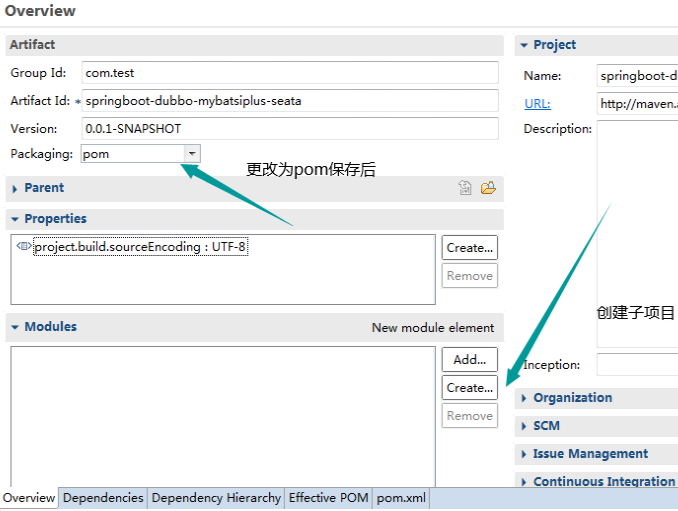Switch to the Dependencies tab

[103, 498]
